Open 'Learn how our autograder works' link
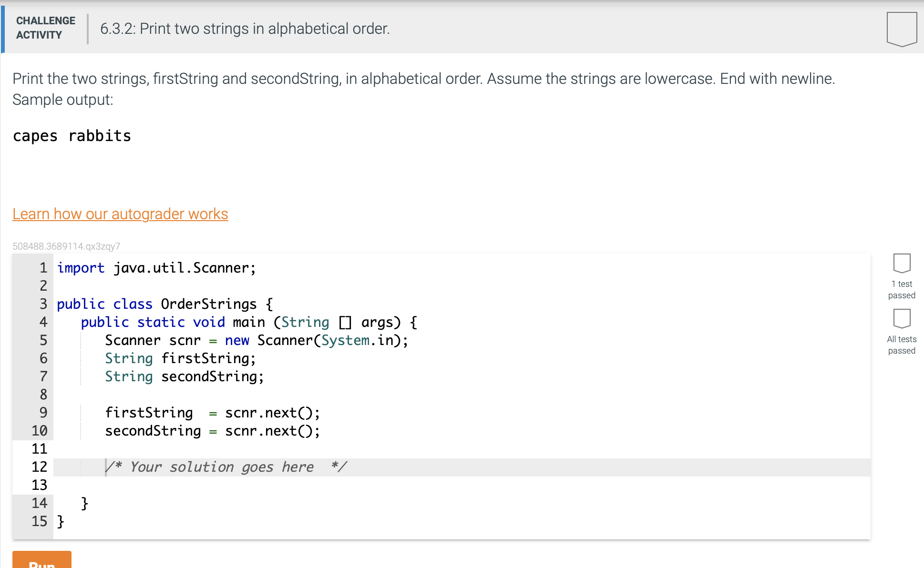 120,214
